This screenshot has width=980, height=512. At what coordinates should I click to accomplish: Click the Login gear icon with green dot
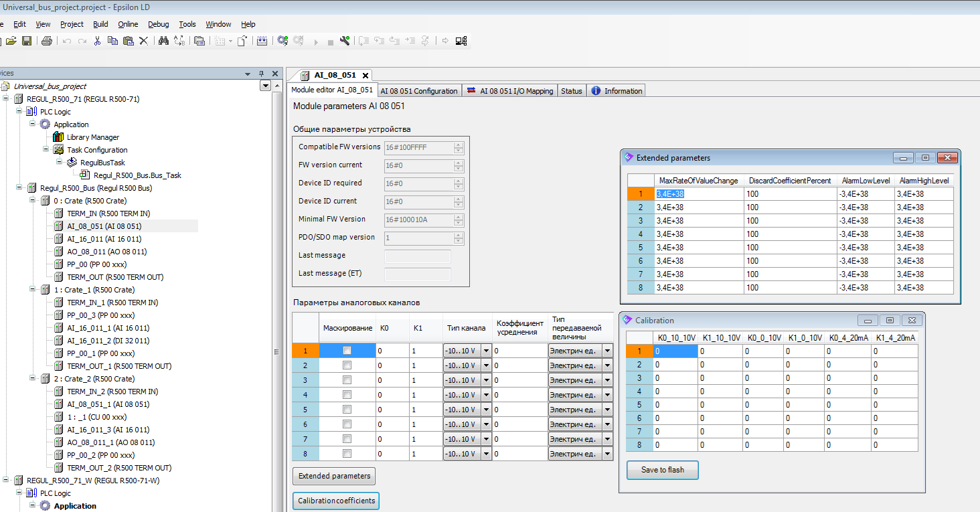coord(282,41)
